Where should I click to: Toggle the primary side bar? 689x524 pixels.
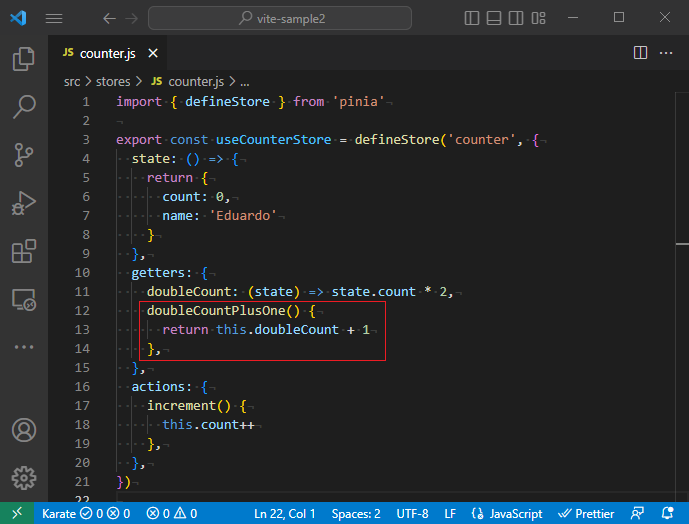pos(472,18)
